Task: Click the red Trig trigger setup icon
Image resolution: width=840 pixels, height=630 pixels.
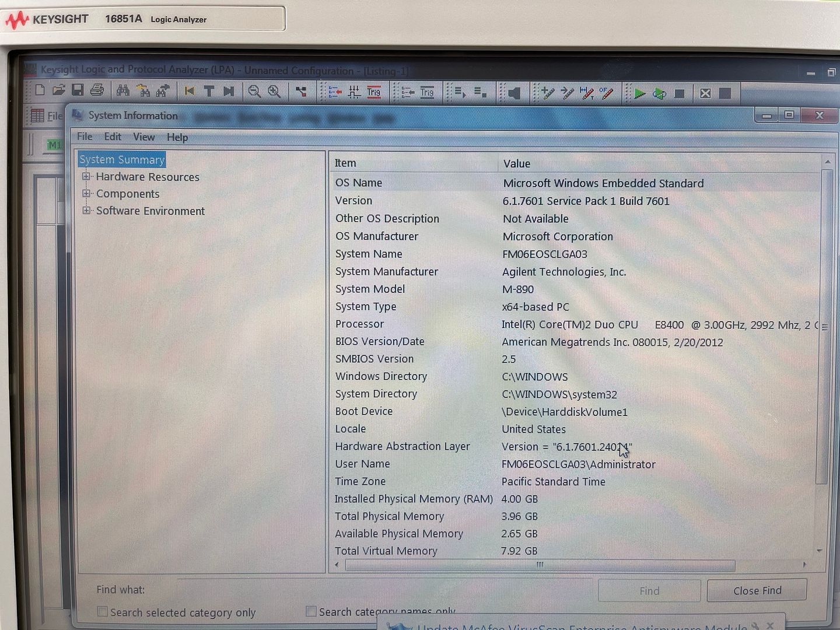Action: 374,92
